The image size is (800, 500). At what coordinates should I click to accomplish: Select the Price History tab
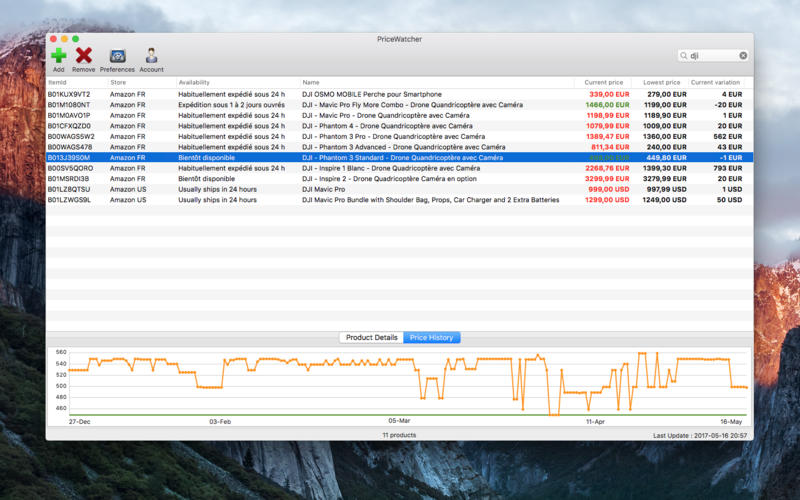tap(432, 337)
